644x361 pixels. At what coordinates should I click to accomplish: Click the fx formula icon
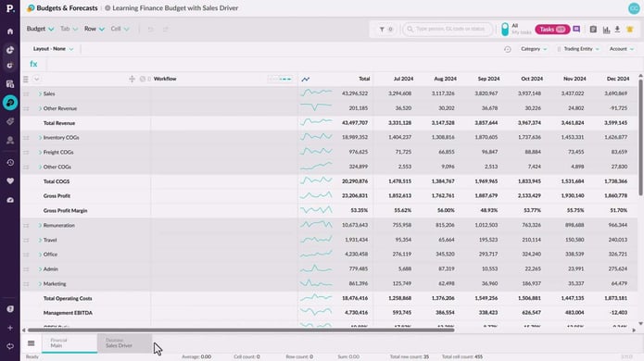[33, 64]
